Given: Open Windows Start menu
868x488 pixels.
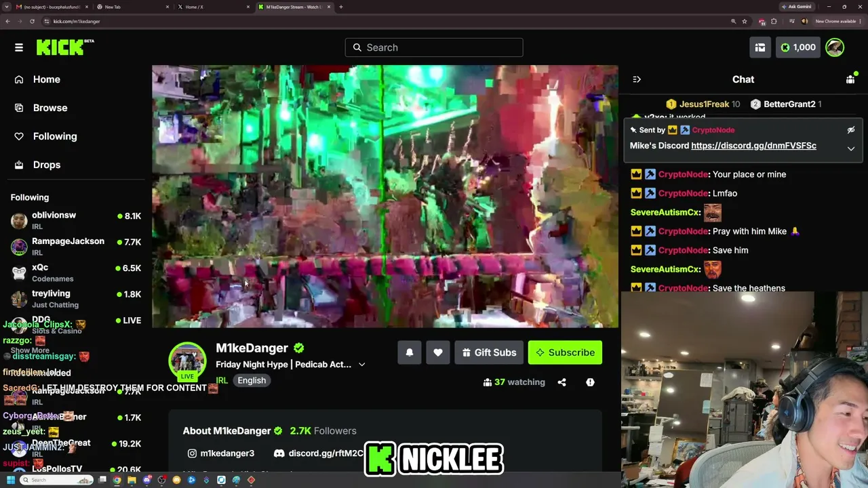Looking at the screenshot, I should 11,480.
